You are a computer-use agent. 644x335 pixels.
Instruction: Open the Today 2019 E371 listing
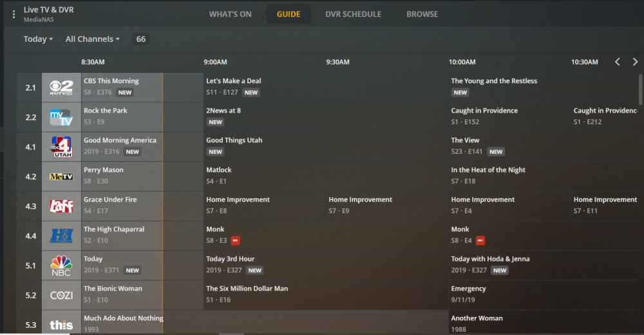[142, 265]
